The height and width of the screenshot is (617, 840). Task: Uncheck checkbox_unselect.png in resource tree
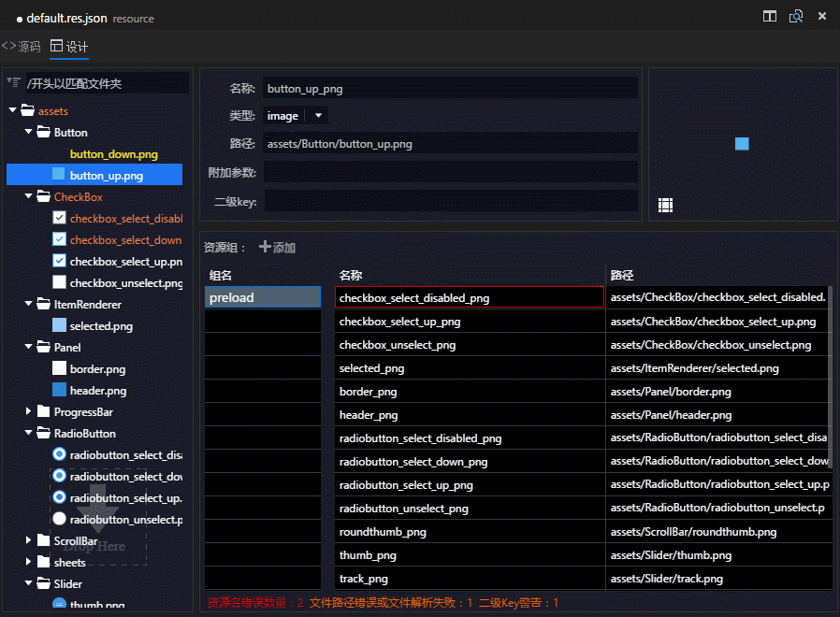click(x=58, y=282)
